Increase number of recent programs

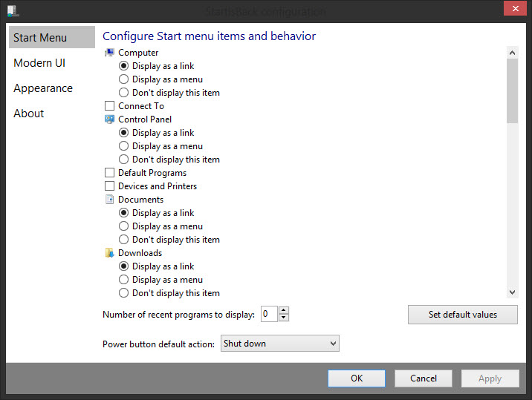(x=284, y=310)
